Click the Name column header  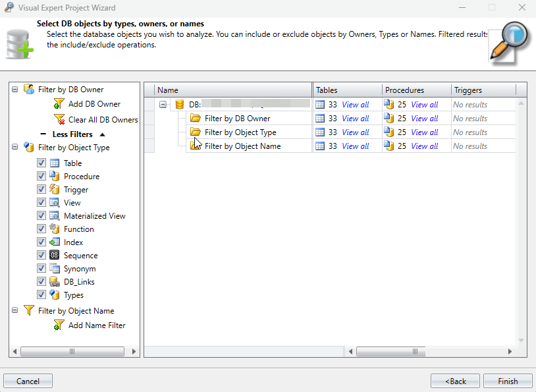click(233, 90)
